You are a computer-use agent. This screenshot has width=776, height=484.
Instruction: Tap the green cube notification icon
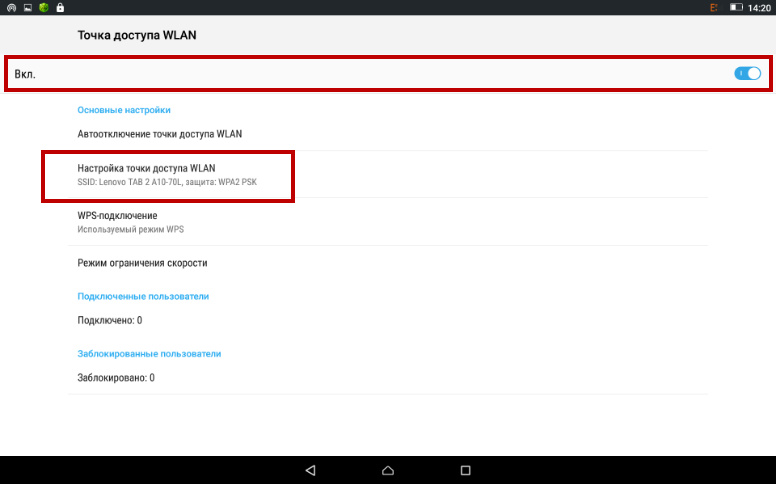[43, 7]
